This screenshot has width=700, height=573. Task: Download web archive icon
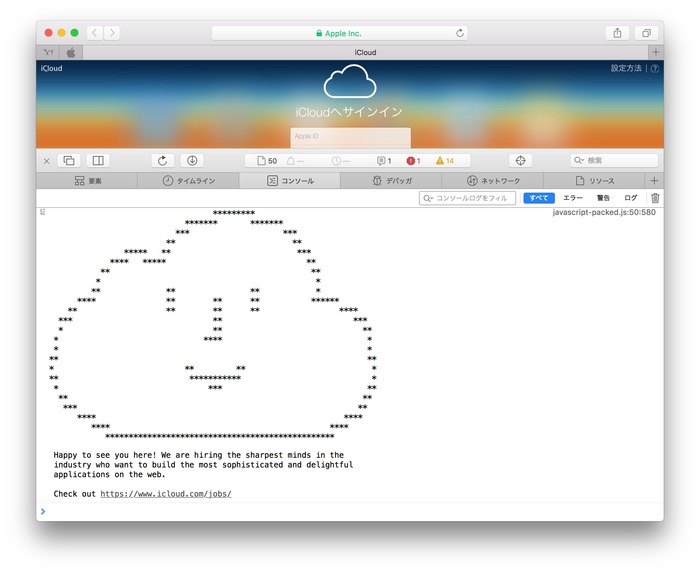pyautogui.click(x=192, y=161)
